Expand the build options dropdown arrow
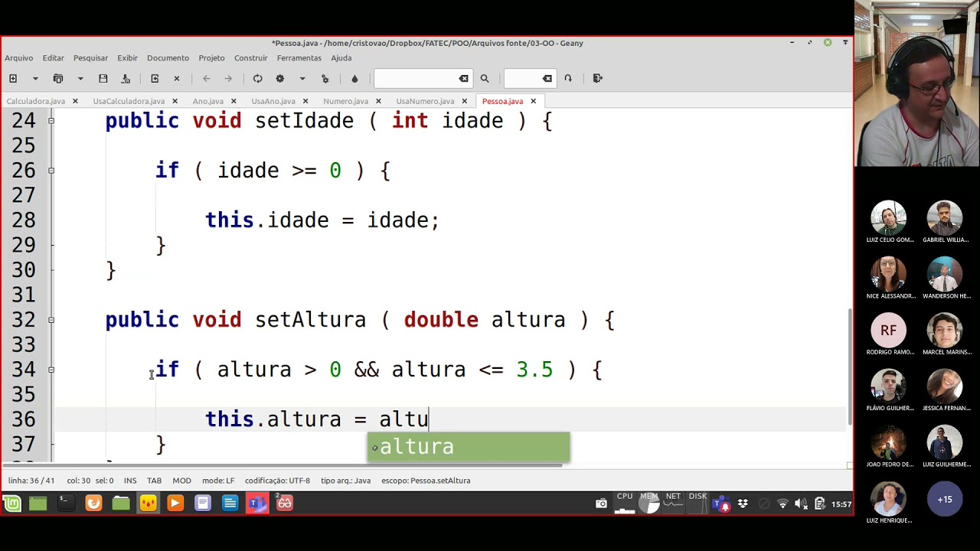Image resolution: width=980 pixels, height=551 pixels. point(302,78)
